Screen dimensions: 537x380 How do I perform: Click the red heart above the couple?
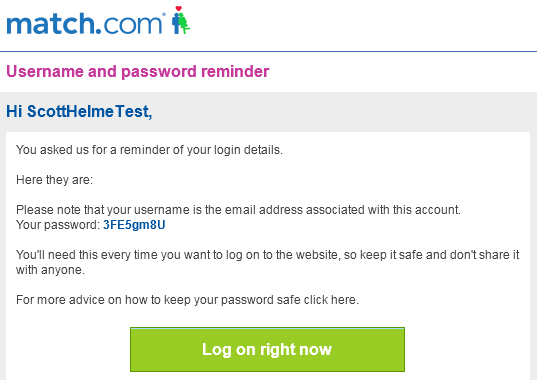(178, 9)
